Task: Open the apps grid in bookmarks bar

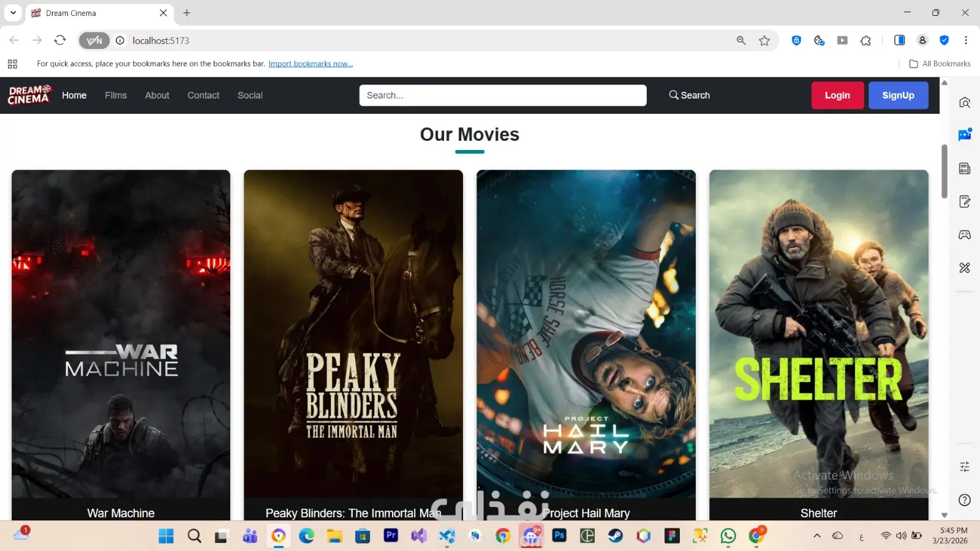Action: click(x=12, y=64)
